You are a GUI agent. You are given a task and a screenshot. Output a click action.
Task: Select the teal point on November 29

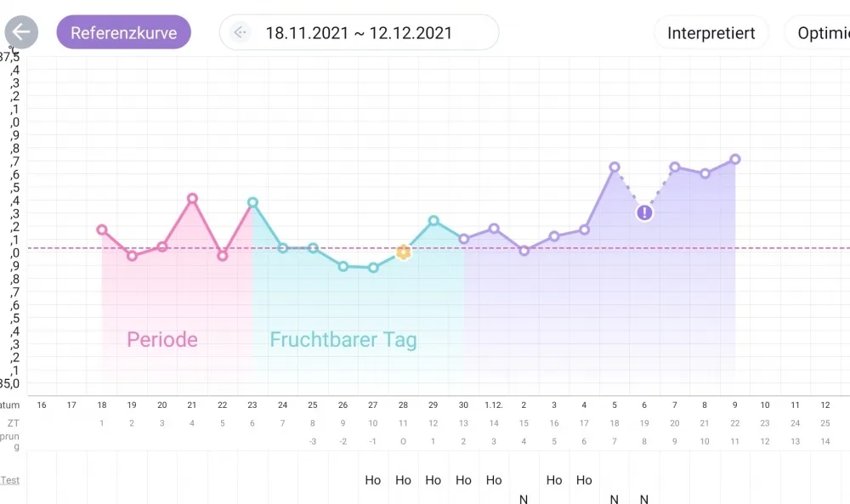(433, 221)
